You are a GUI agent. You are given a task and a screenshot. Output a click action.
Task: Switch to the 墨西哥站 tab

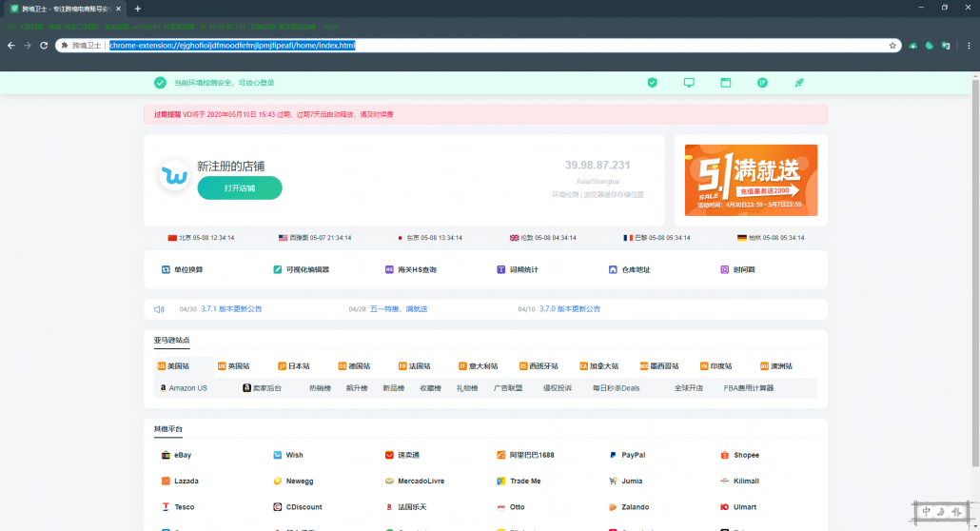point(659,365)
